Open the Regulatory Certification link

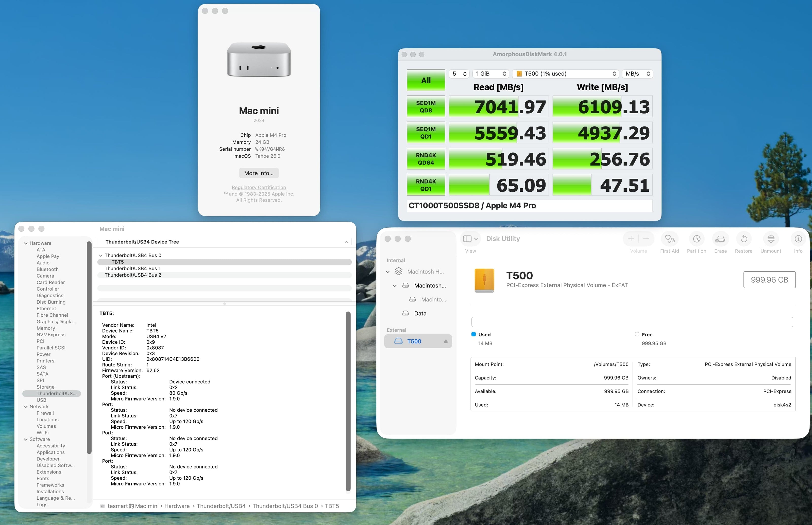[x=259, y=188]
